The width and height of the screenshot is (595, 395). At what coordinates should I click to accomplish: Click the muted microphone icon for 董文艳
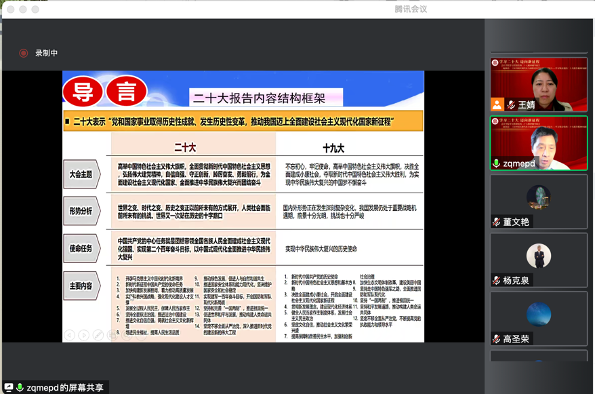coord(496,222)
